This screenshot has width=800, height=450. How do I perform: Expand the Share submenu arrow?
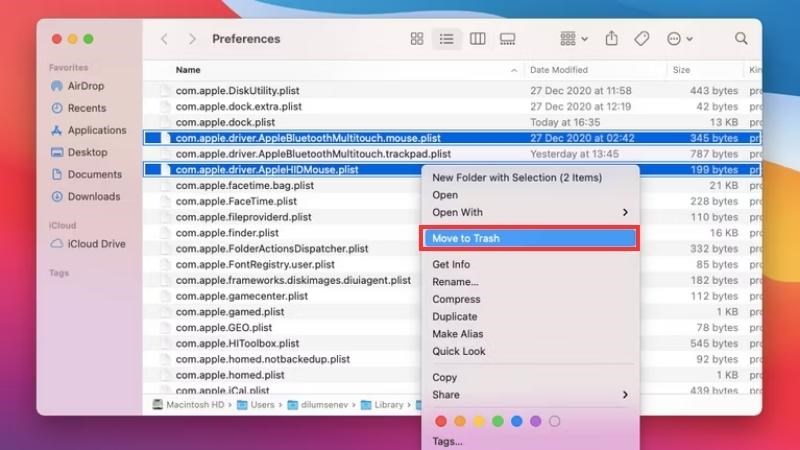(x=625, y=395)
